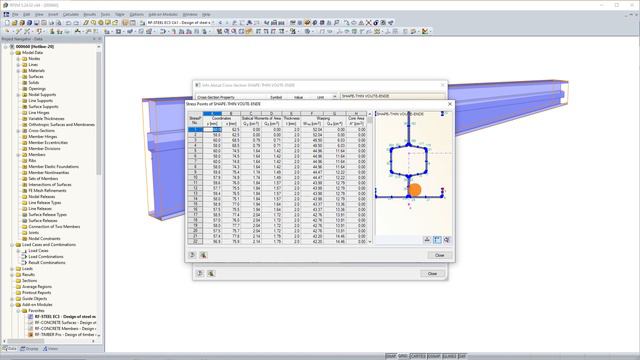Viewport: 640px width, 360px height.
Task: Close Stress Points dialog with X
Action: coord(450,104)
